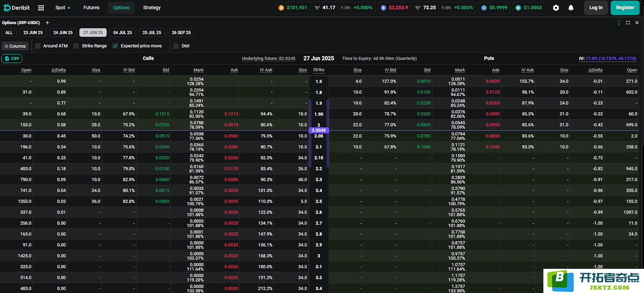The width and height of the screenshot is (644, 293).
Task: Click the Register button
Action: coord(625,8)
